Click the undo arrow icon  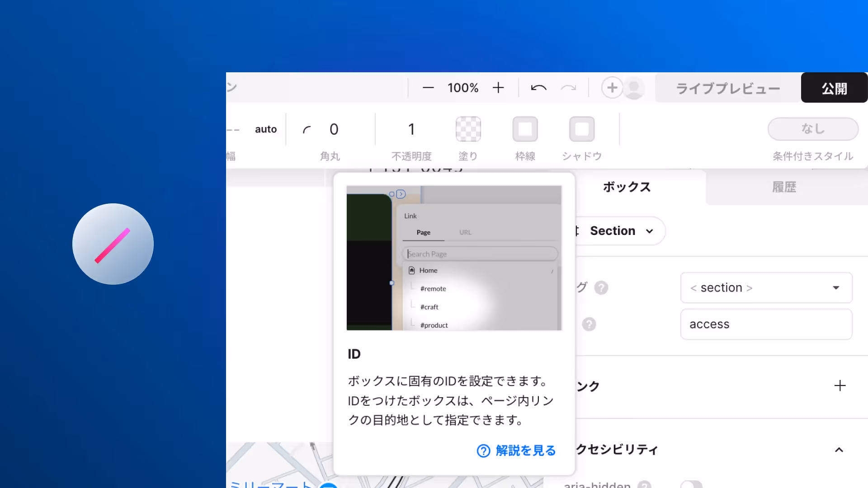[538, 88]
